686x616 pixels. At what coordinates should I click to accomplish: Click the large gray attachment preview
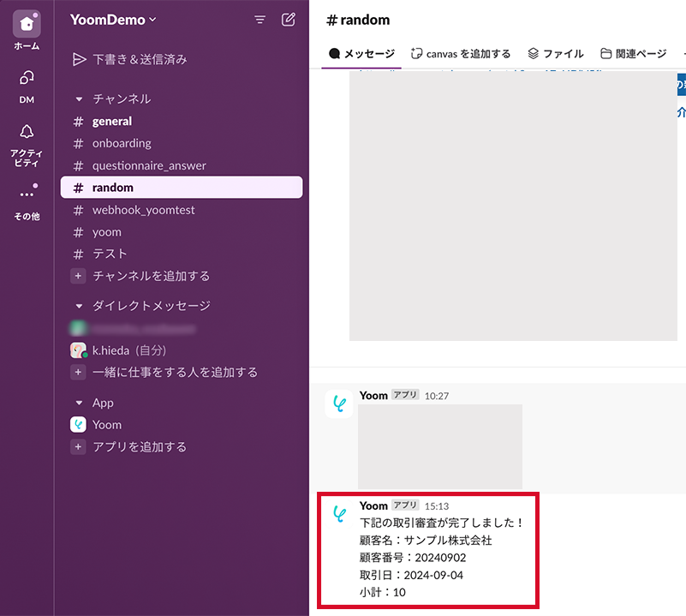click(x=513, y=206)
